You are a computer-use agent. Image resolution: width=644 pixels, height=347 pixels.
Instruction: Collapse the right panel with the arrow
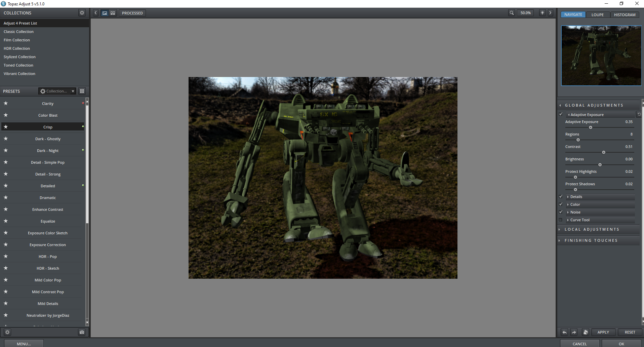click(x=551, y=13)
